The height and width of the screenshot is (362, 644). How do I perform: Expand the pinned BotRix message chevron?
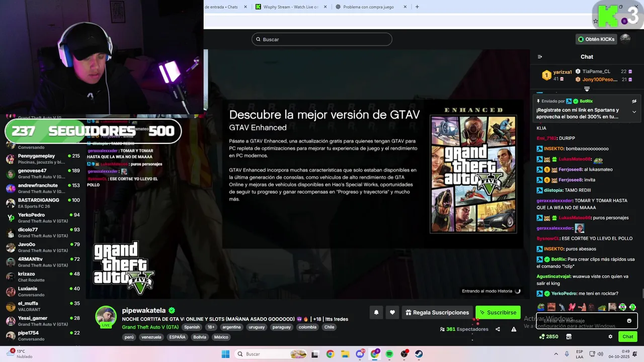coord(634,112)
